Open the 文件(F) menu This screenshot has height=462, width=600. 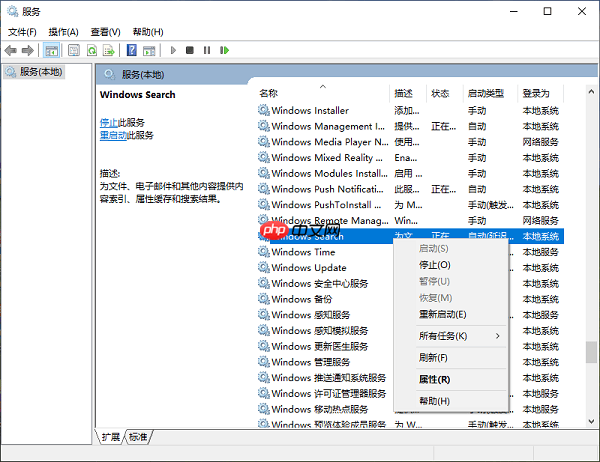click(22, 32)
